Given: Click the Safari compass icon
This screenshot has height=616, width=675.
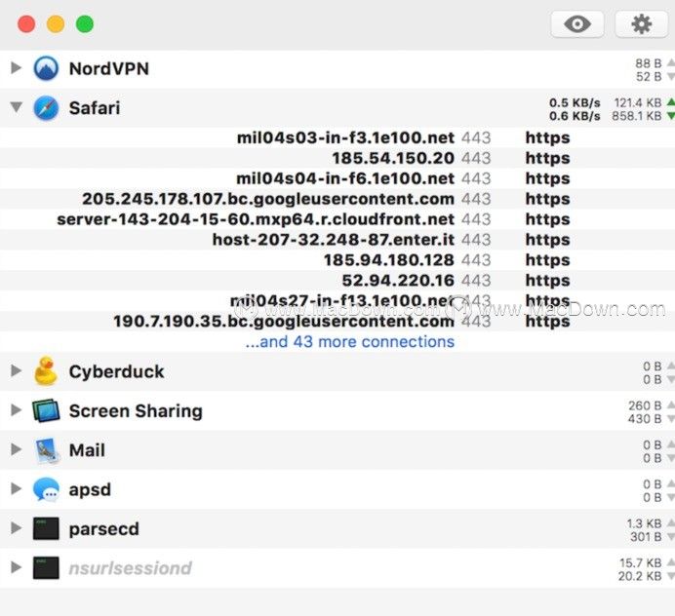Looking at the screenshot, I should coord(46,107).
